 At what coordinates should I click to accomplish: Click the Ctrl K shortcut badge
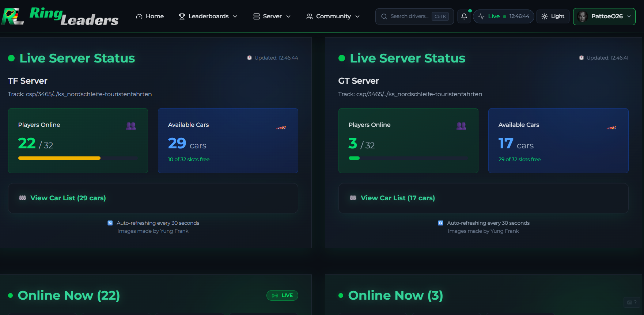440,16
